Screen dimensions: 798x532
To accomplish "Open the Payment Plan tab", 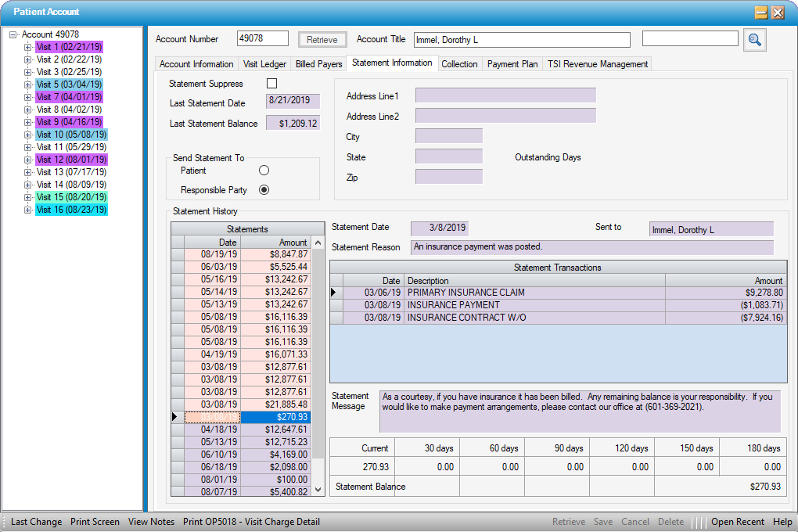I will [x=512, y=64].
